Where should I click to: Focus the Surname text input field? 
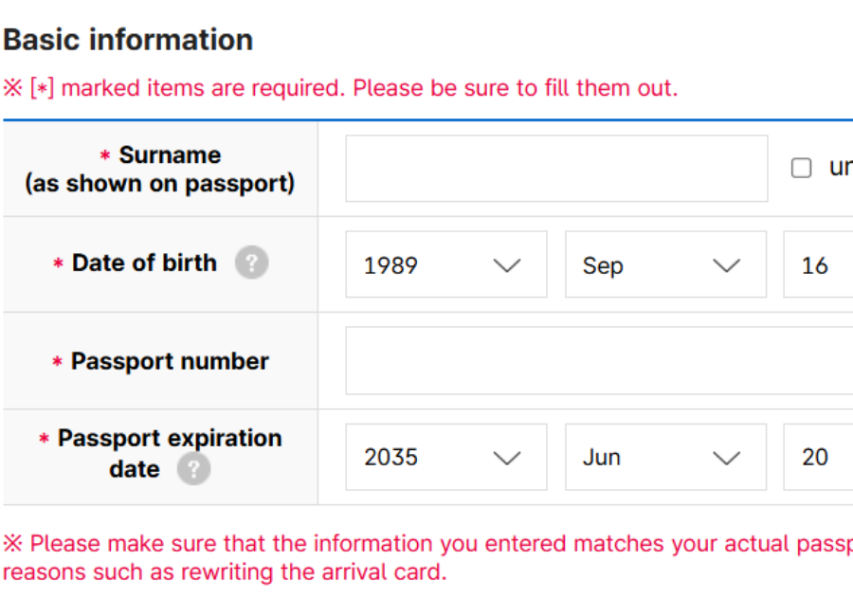[x=556, y=169]
